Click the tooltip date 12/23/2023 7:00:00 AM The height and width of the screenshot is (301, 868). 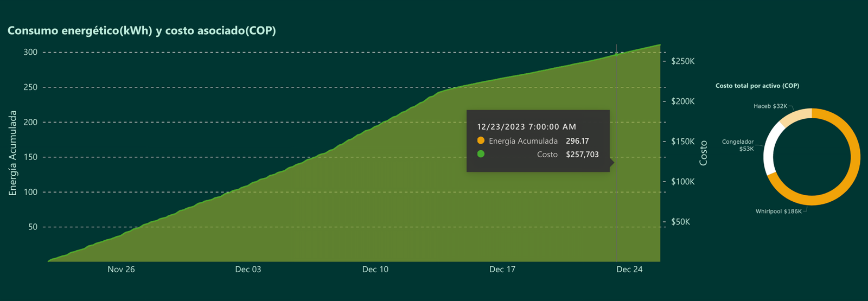click(x=526, y=127)
